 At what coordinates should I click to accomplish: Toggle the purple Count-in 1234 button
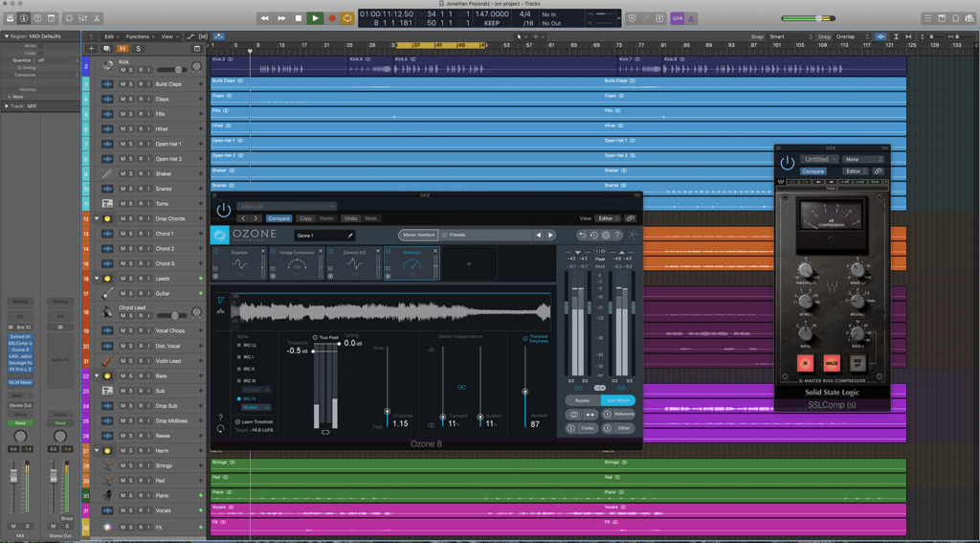[x=677, y=18]
